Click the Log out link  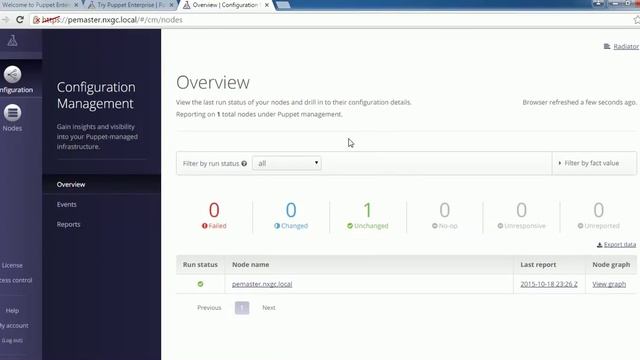point(12,340)
